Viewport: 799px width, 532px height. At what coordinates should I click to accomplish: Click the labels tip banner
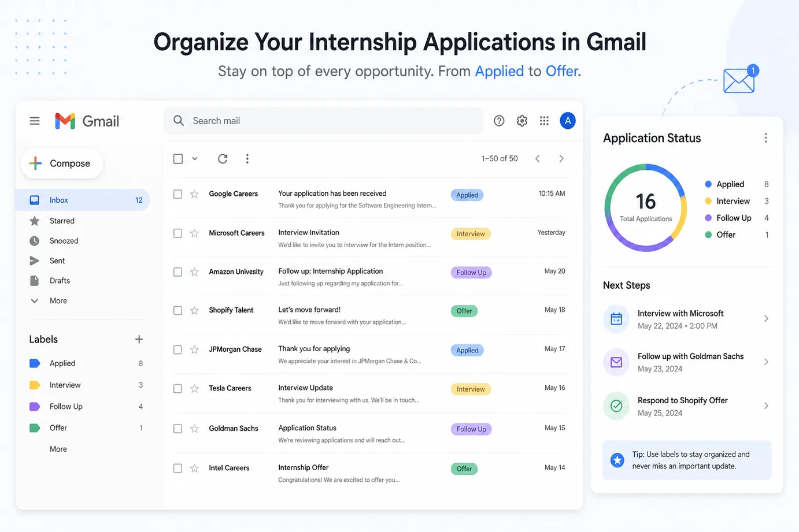[687, 460]
